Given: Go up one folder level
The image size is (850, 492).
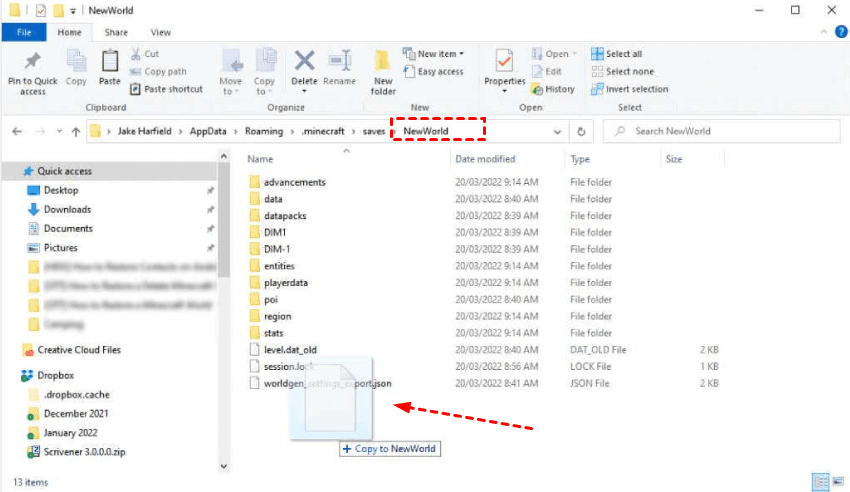Looking at the screenshot, I should 76,131.
